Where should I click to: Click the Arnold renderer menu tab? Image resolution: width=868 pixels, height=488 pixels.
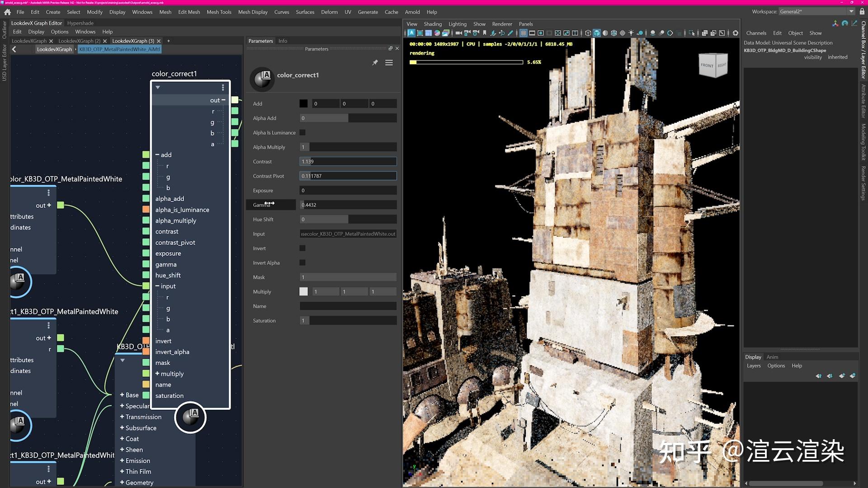coord(413,11)
